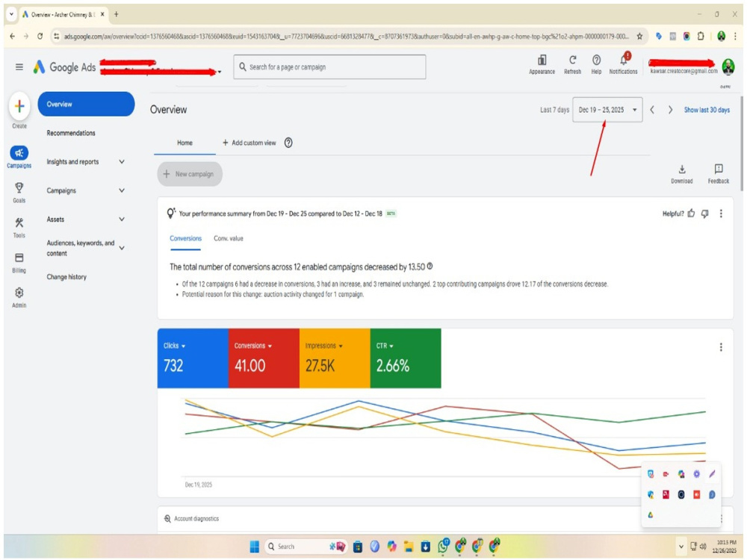Expand Audiences, keywords, and content section
The width and height of the screenshot is (747, 560).
pos(122,248)
